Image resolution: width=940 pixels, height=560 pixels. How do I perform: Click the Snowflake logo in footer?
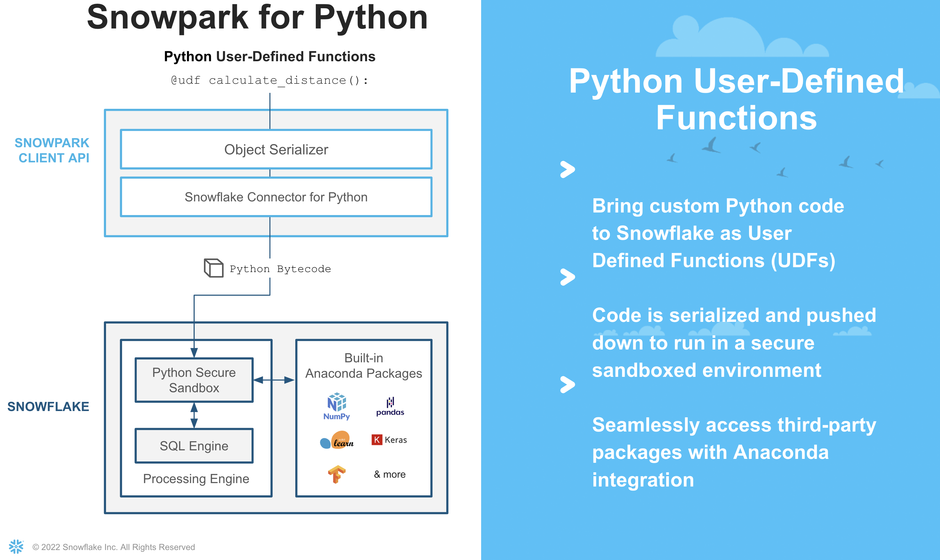coord(16,546)
